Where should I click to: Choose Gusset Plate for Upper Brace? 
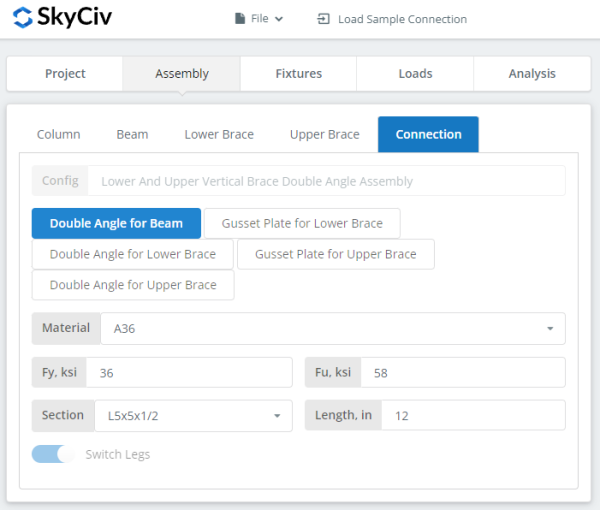[x=335, y=254]
